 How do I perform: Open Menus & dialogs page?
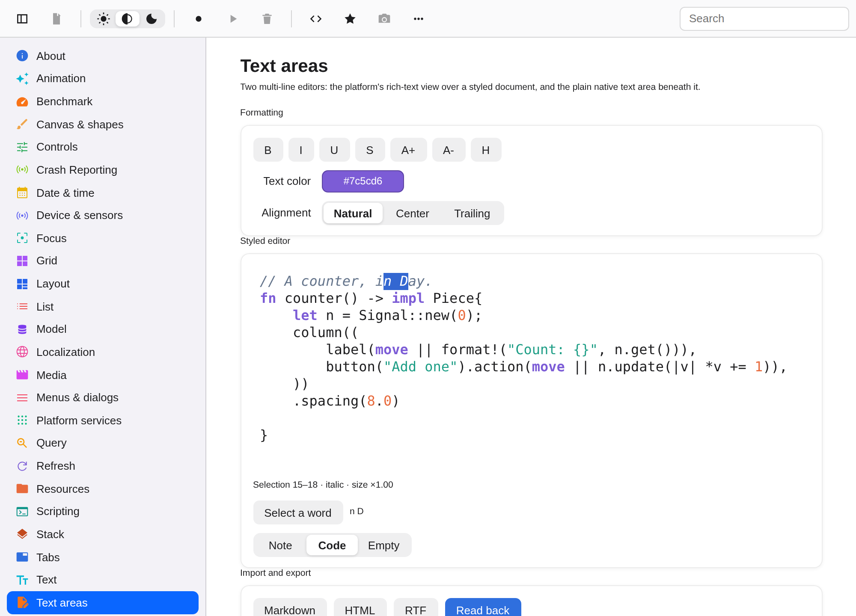click(103, 398)
